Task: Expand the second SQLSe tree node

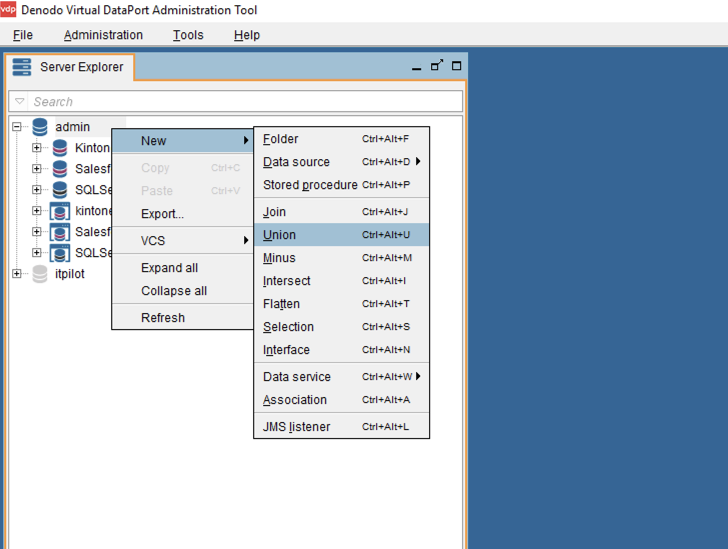Action: click(37, 253)
